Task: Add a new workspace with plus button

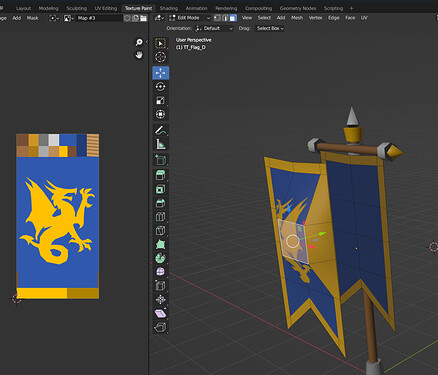Action: tap(351, 8)
